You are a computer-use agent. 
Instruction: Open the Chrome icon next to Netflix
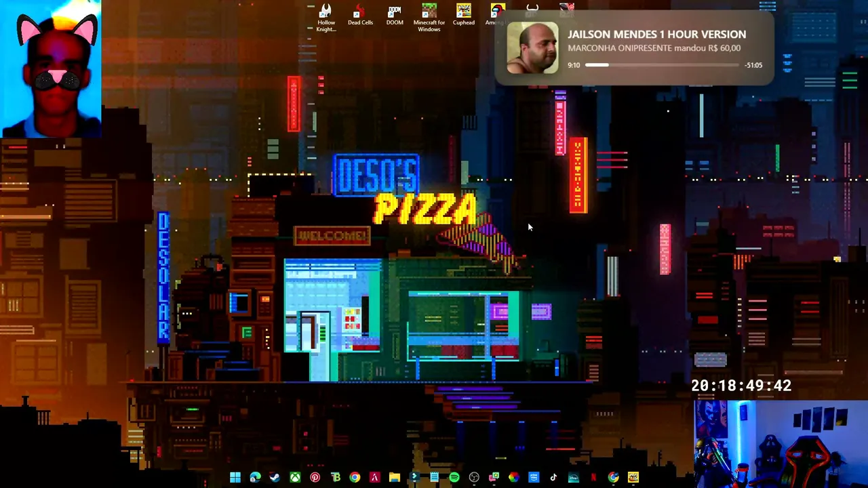coord(613,478)
